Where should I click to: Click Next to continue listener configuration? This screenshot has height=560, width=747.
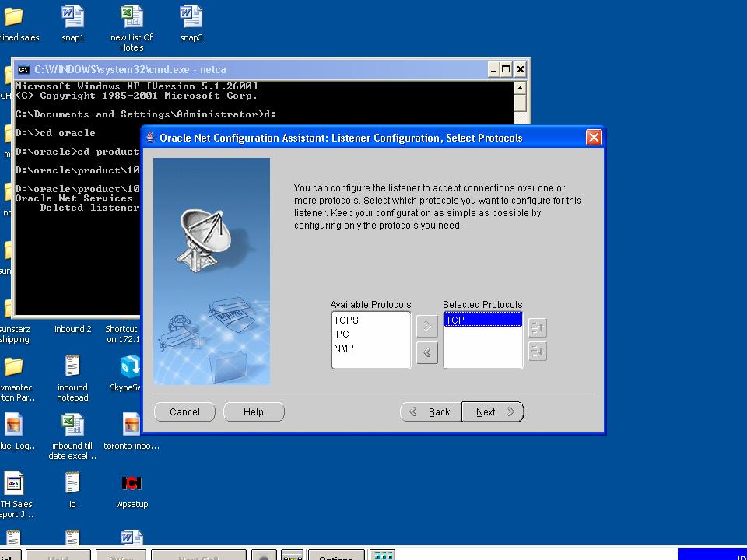(493, 412)
